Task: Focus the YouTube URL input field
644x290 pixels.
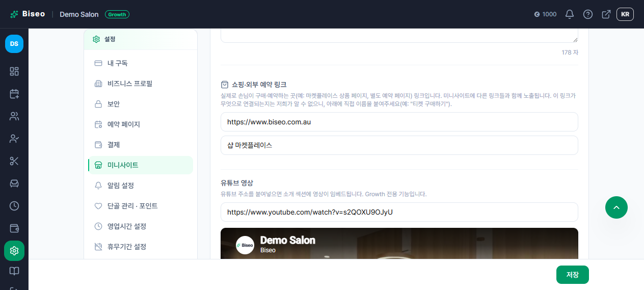Action: coord(399,212)
